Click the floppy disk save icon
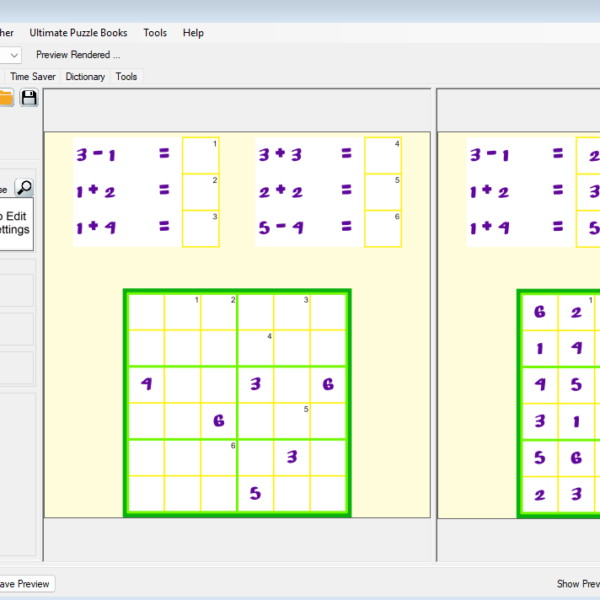Viewport: 600px width, 600px height. (29, 97)
